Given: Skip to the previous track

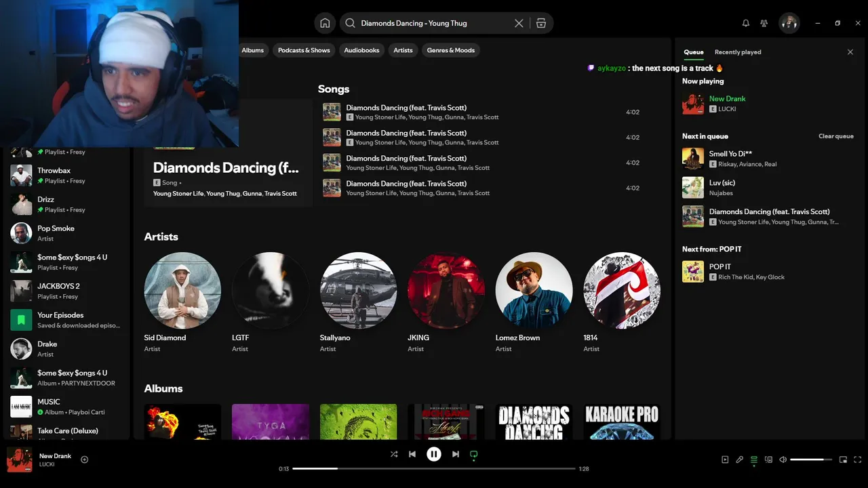Looking at the screenshot, I should (x=412, y=454).
